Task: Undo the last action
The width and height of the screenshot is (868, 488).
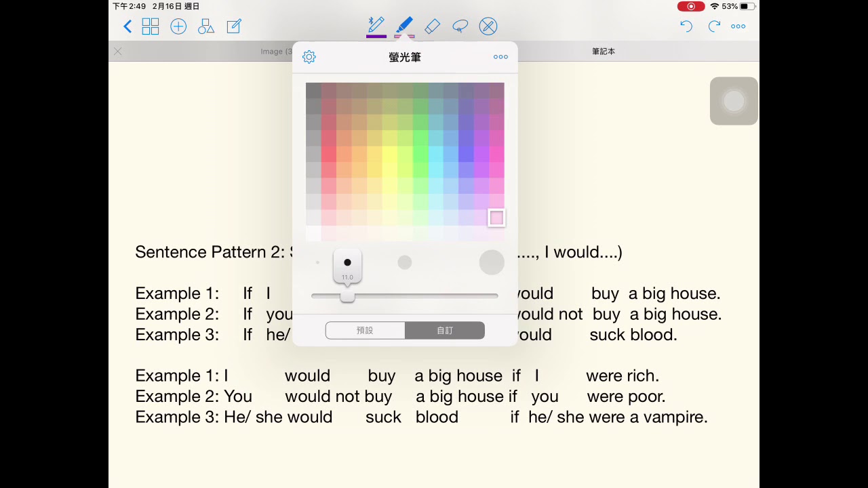Action: [686, 26]
